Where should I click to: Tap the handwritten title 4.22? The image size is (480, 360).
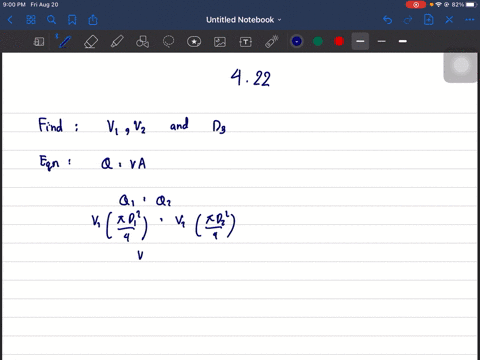[250, 78]
